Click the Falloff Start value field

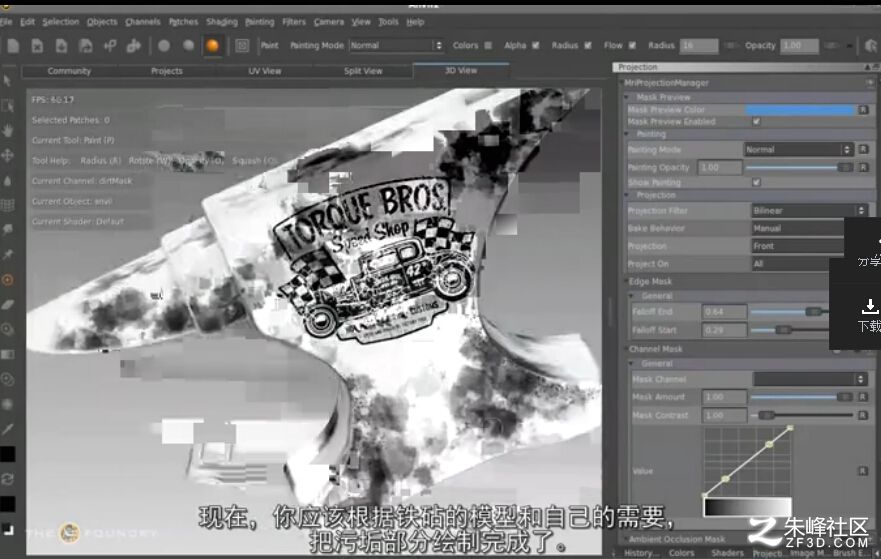tap(724, 330)
